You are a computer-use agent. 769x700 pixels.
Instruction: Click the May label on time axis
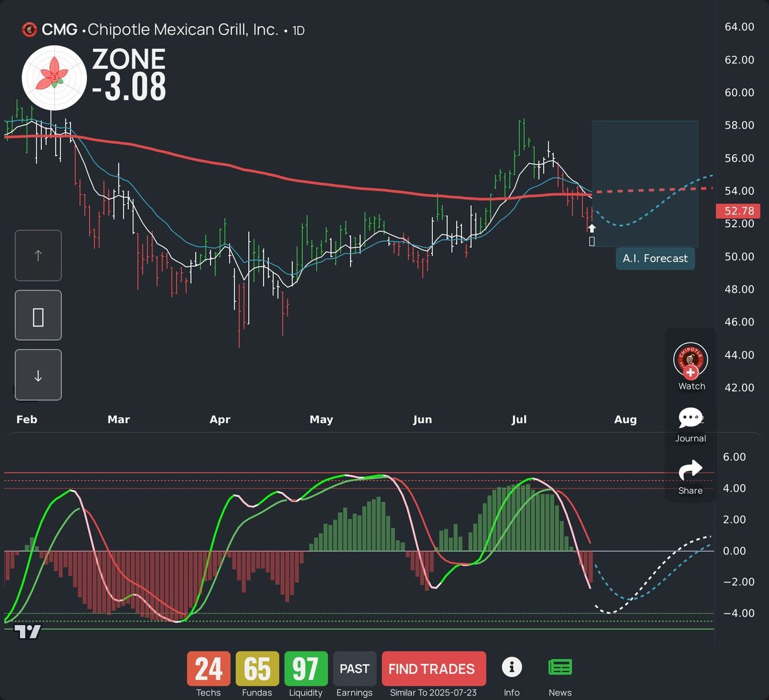pos(321,419)
